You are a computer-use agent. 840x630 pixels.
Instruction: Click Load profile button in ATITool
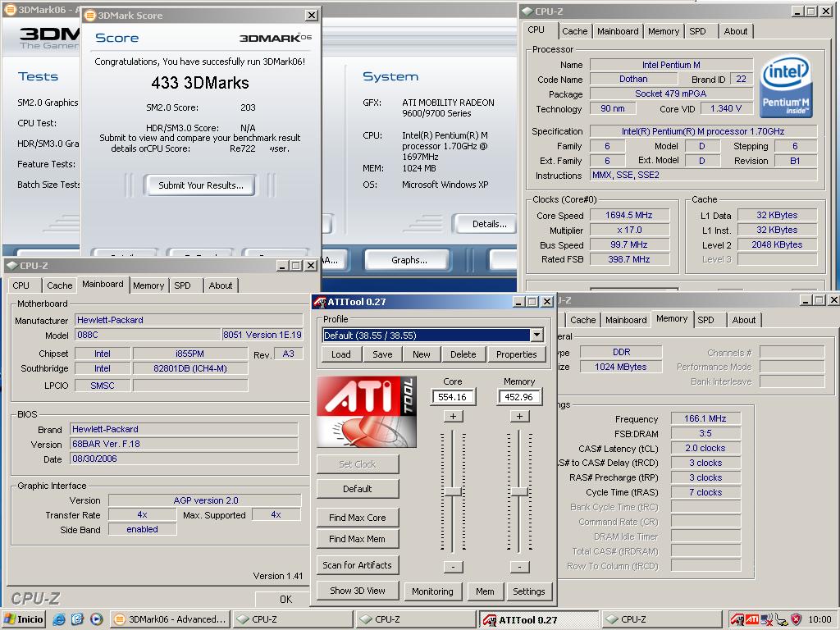point(340,354)
